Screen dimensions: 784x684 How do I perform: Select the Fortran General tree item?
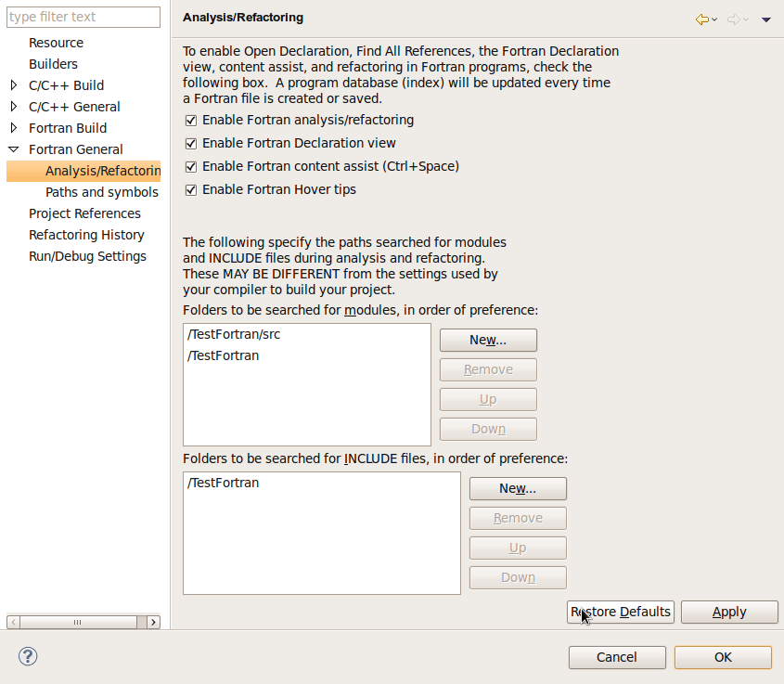click(x=75, y=149)
